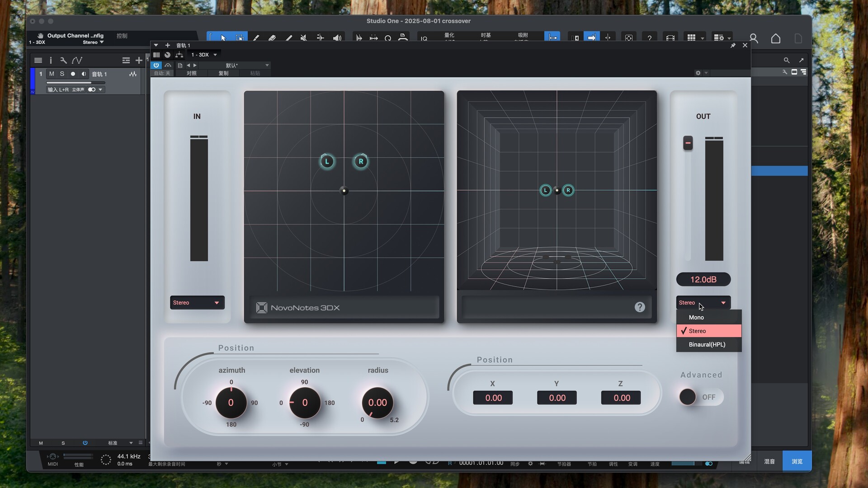Select the Arrow tool in the toolbar

pyautogui.click(x=223, y=38)
